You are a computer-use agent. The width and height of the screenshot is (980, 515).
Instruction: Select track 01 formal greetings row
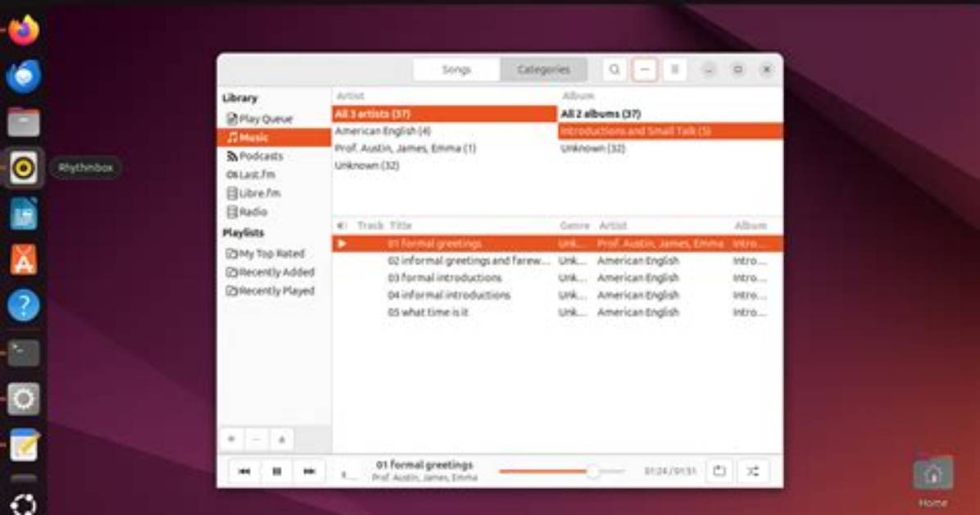pos(557,244)
